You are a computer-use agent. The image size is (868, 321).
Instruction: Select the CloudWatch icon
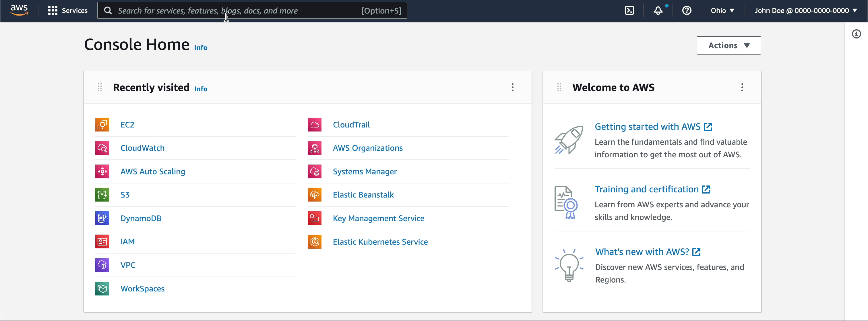[x=102, y=148]
